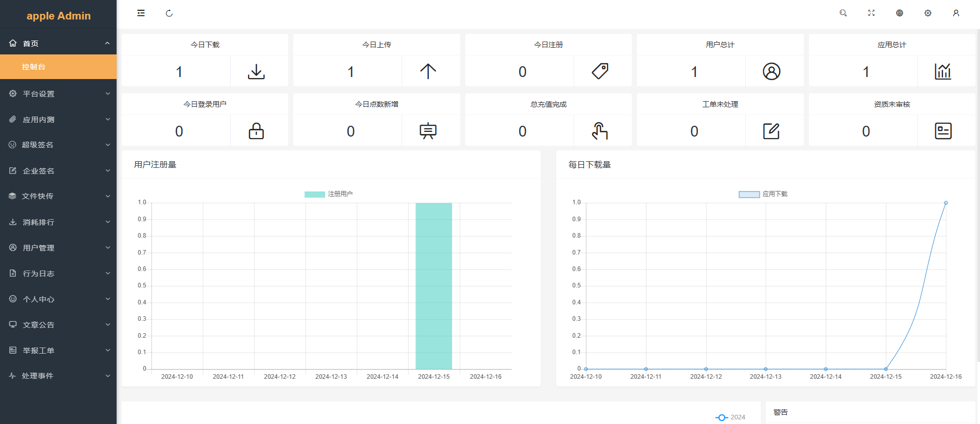The width and height of the screenshot is (980, 424).
Task: Click the 用户总计 card title
Action: coord(720,45)
